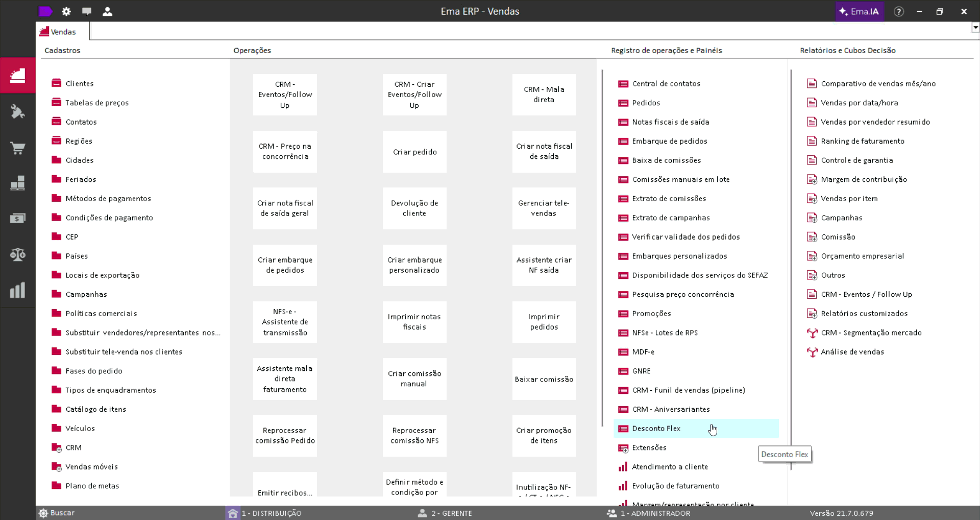Click Versão 21.7.0.679 text
This screenshot has width=980, height=520.
click(x=841, y=513)
